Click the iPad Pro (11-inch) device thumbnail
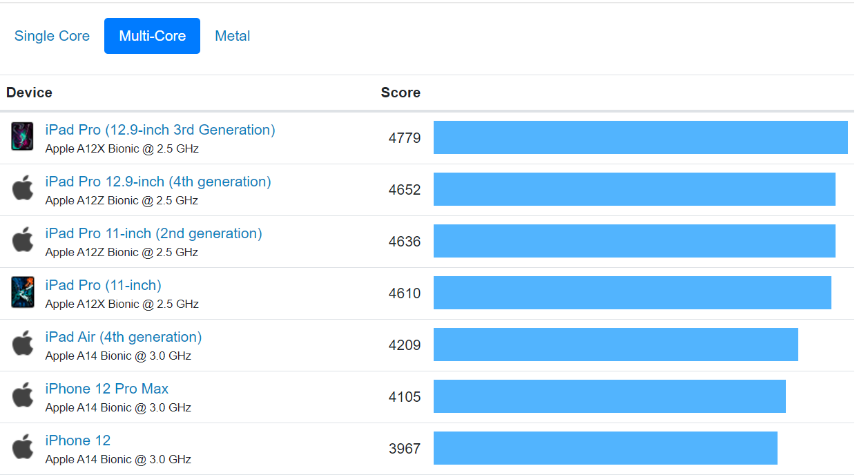 22,292
